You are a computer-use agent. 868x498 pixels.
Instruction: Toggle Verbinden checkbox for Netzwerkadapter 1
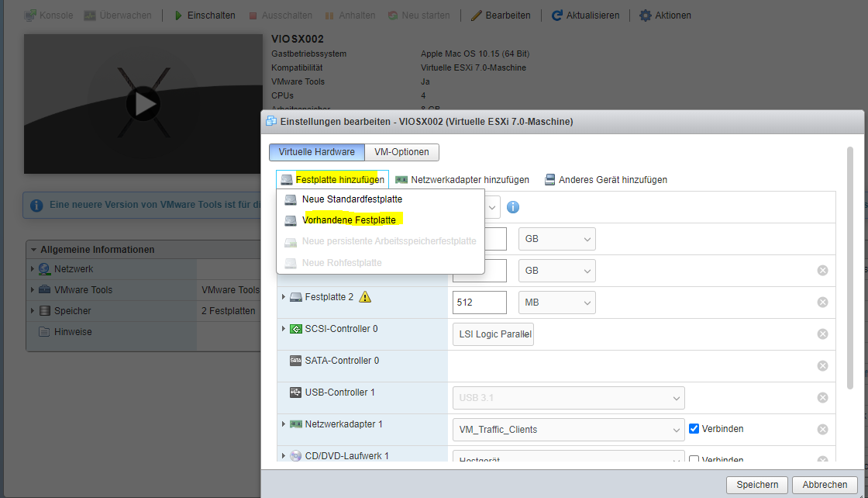[x=694, y=429]
